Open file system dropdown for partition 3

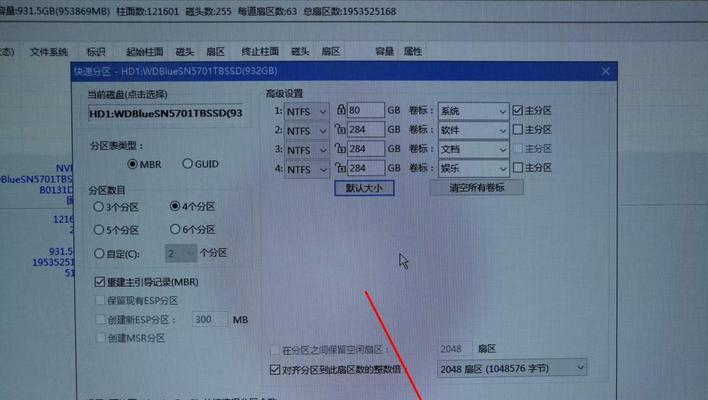[307, 150]
